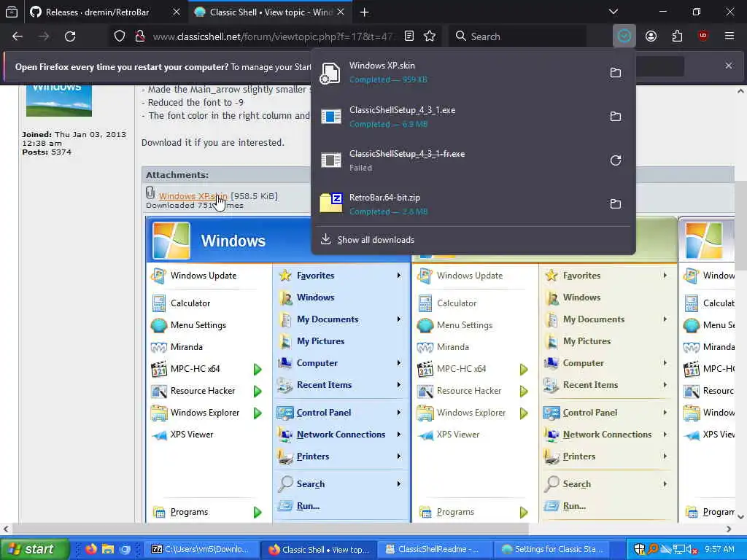The height and width of the screenshot is (560, 747).
Task: Click Show all downloads
Action: (376, 239)
